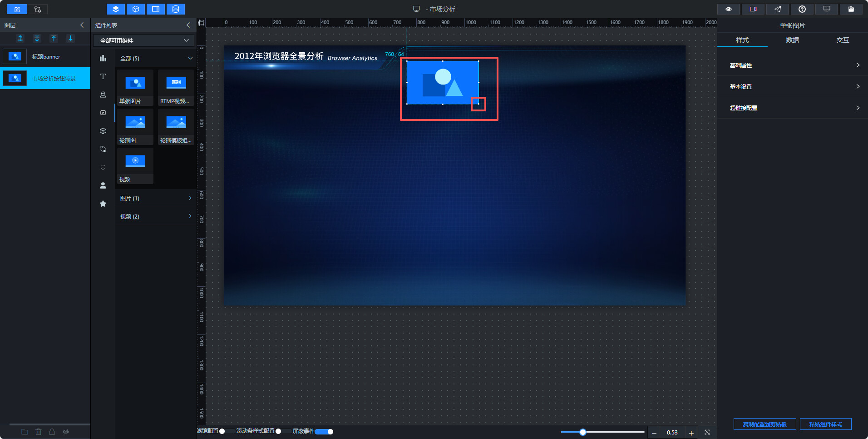Open the preview eye icon in top right
The image size is (868, 439).
(729, 9)
